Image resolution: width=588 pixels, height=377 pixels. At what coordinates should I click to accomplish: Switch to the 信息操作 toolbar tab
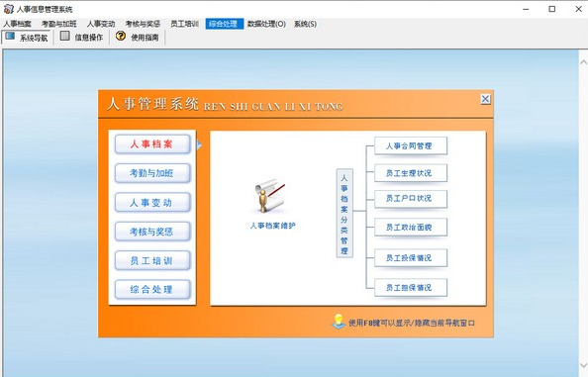[x=82, y=37]
